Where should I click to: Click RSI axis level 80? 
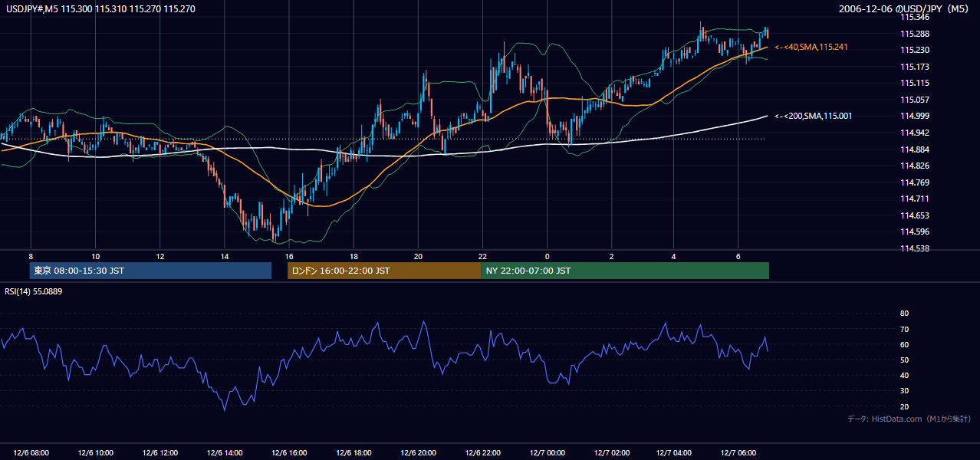904,314
